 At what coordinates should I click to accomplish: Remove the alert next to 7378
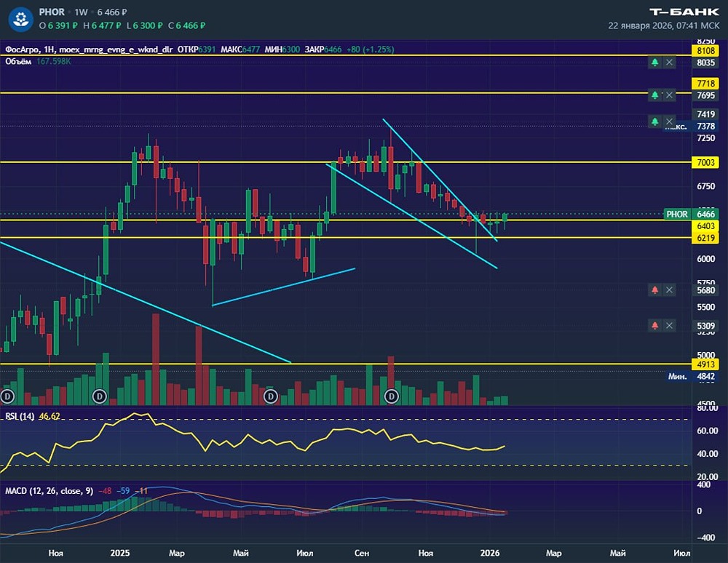pos(669,121)
